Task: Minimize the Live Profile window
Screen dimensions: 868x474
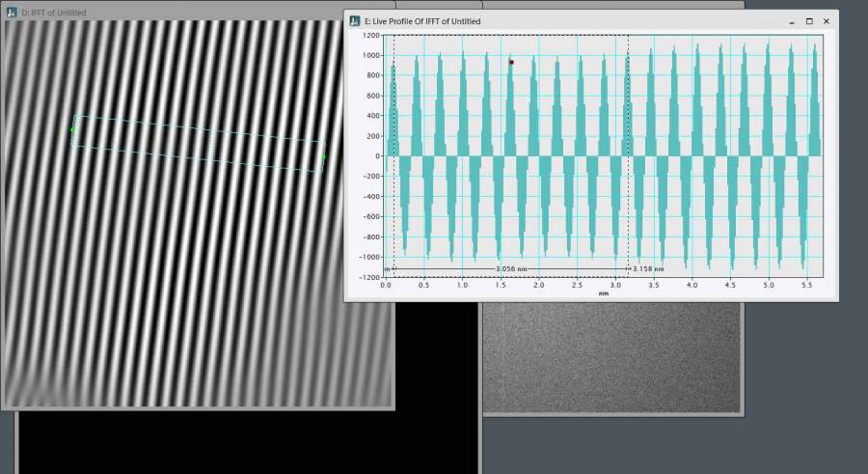Action: 791,21
